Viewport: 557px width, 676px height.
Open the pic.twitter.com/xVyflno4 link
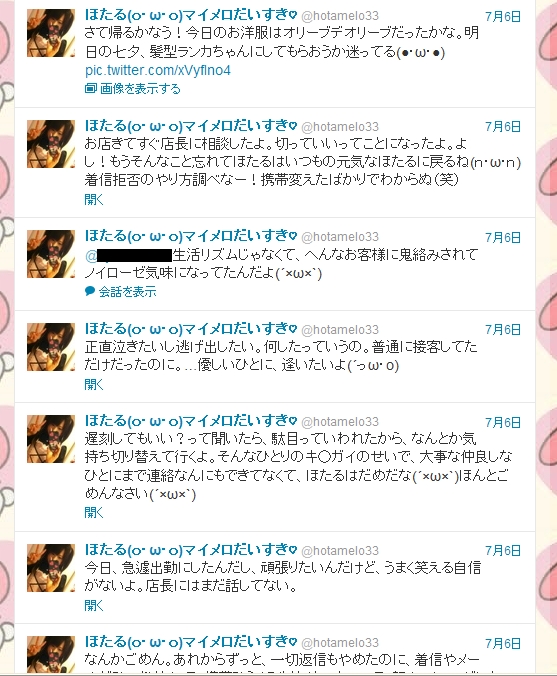tap(158, 70)
